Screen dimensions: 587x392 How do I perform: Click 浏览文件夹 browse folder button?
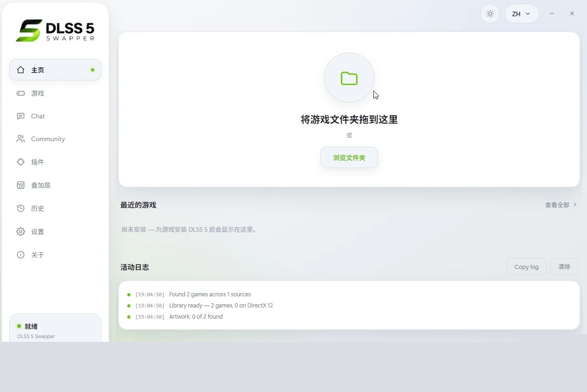point(349,158)
